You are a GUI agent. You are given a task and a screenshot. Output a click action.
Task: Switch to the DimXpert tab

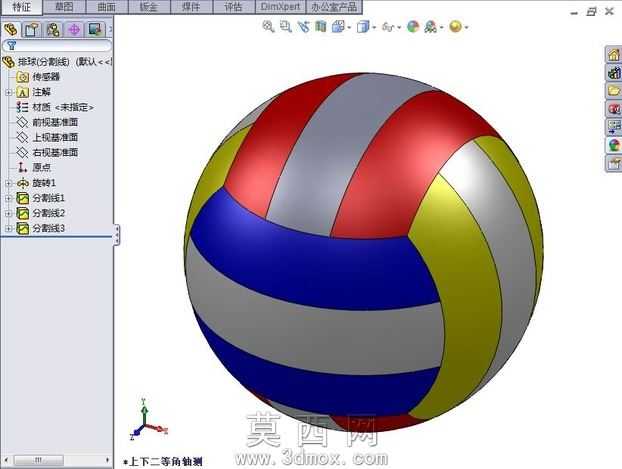tap(280, 7)
